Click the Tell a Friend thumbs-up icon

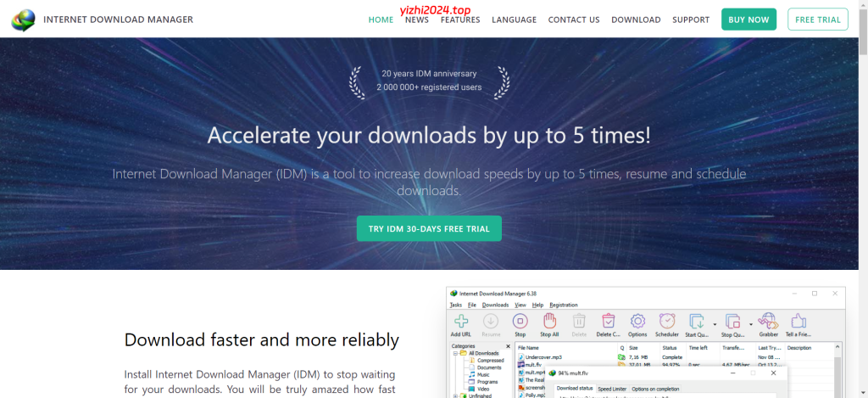click(798, 322)
